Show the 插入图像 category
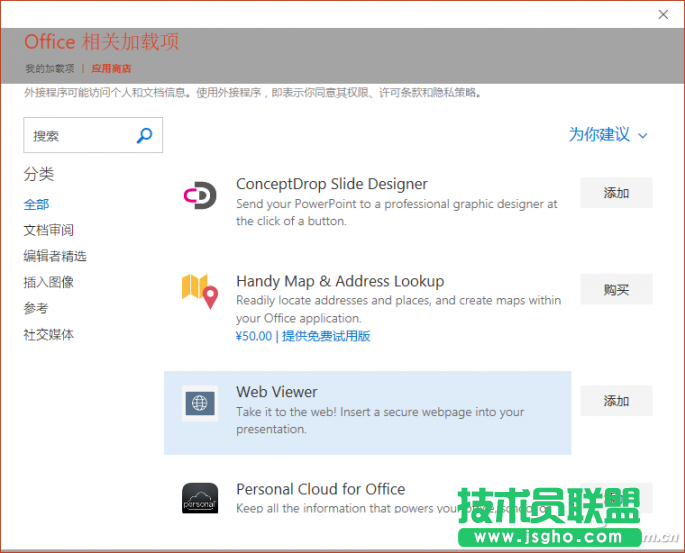The width and height of the screenshot is (685, 553). click(49, 282)
